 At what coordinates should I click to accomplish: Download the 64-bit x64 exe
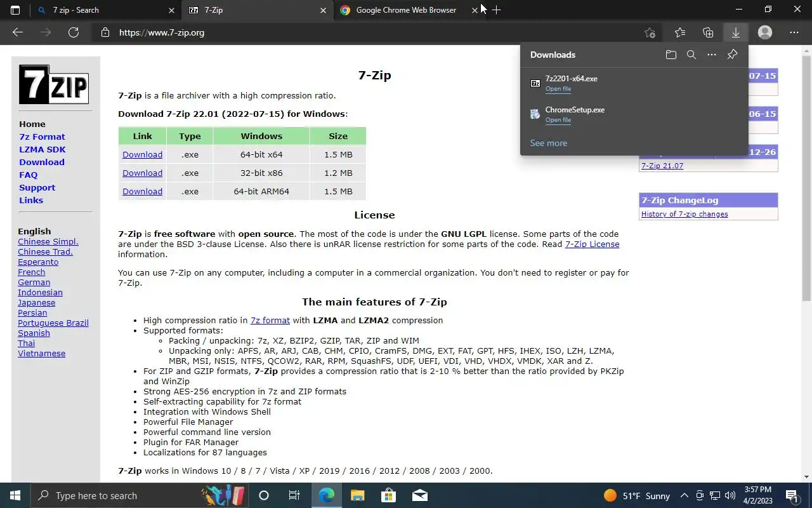point(142,154)
